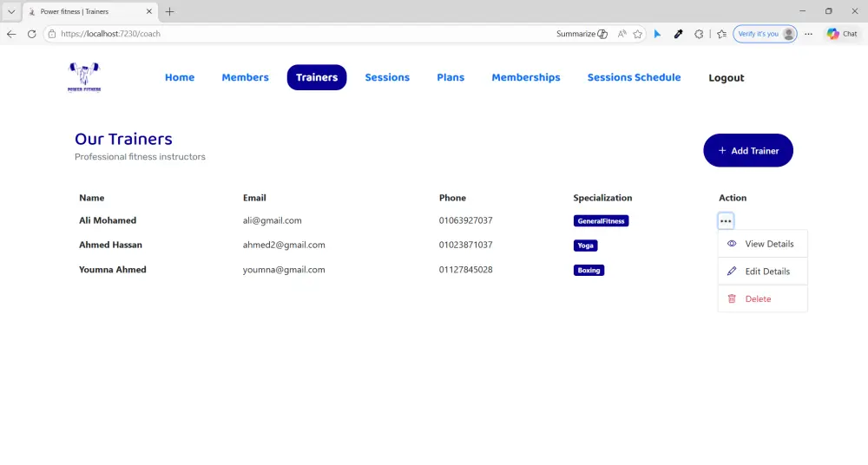Click the name Youmna Ahmed
Image resolution: width=868 pixels, height=465 pixels.
(x=112, y=270)
